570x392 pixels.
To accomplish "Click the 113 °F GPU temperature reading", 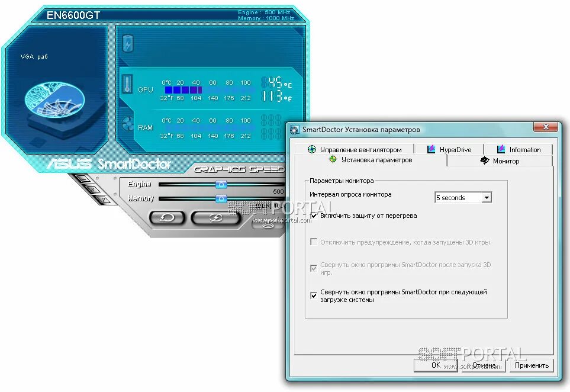I will tap(276, 97).
